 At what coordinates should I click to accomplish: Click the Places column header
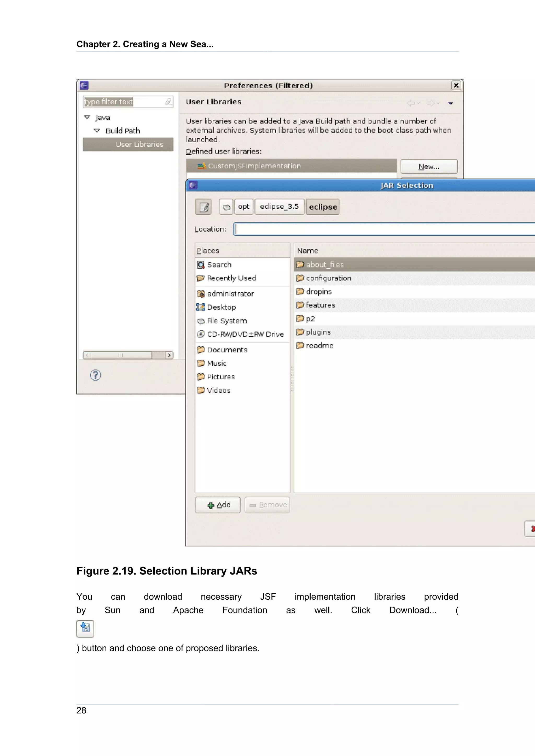coord(242,251)
